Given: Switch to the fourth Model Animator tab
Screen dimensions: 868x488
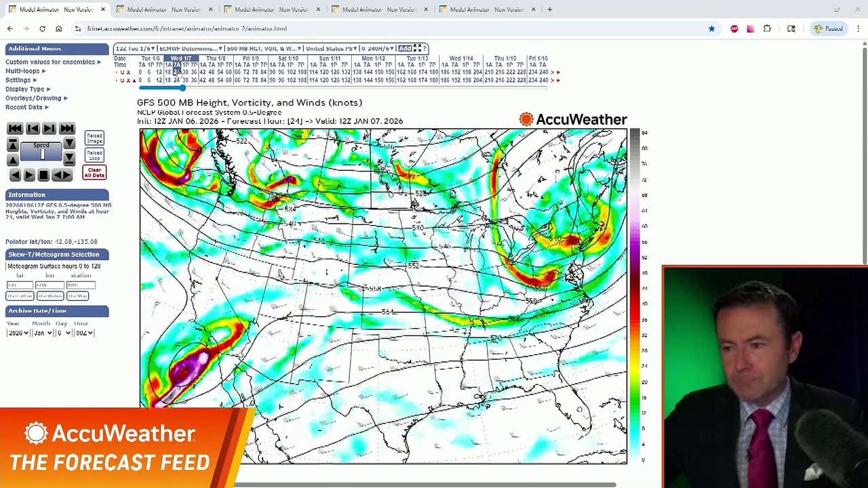Looking at the screenshot, I should [x=380, y=9].
